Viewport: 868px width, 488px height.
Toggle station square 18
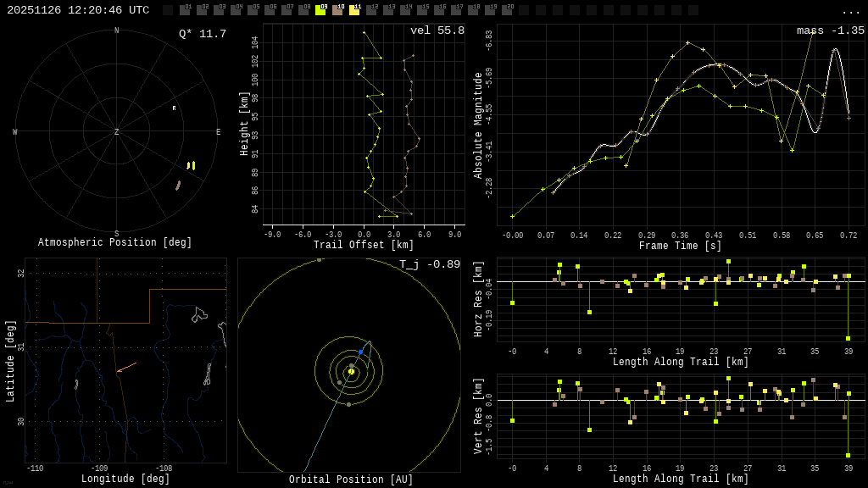473,10
